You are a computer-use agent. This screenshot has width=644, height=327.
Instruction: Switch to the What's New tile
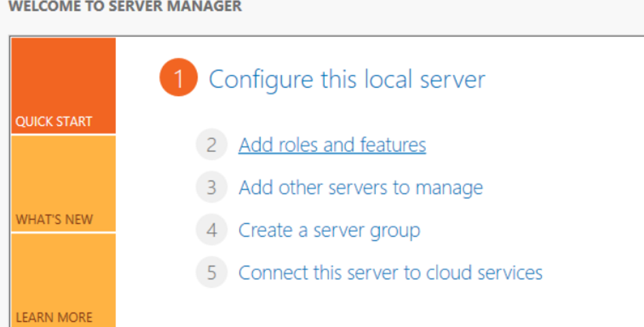63,184
